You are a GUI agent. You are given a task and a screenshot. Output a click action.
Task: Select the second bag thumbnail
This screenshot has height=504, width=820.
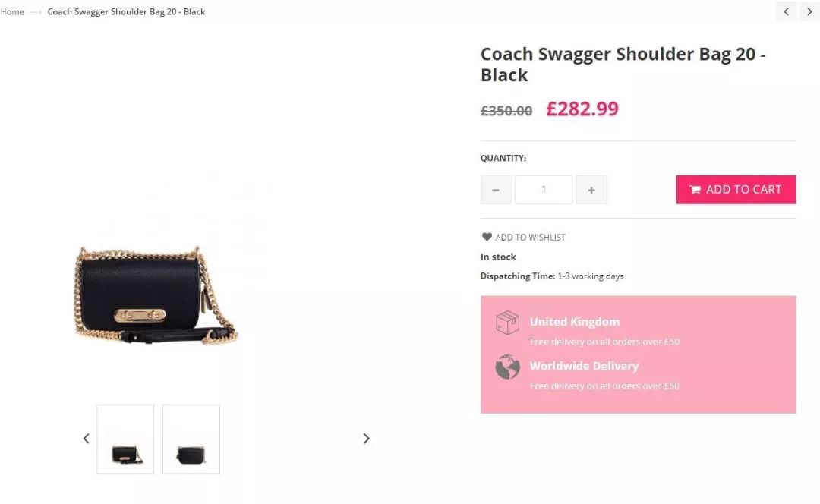(x=191, y=439)
